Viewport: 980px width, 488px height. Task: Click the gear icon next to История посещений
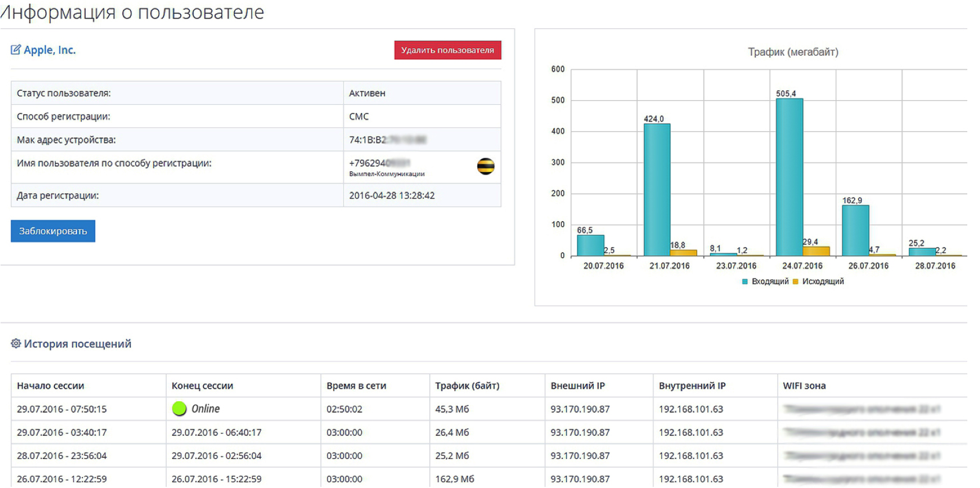[16, 343]
